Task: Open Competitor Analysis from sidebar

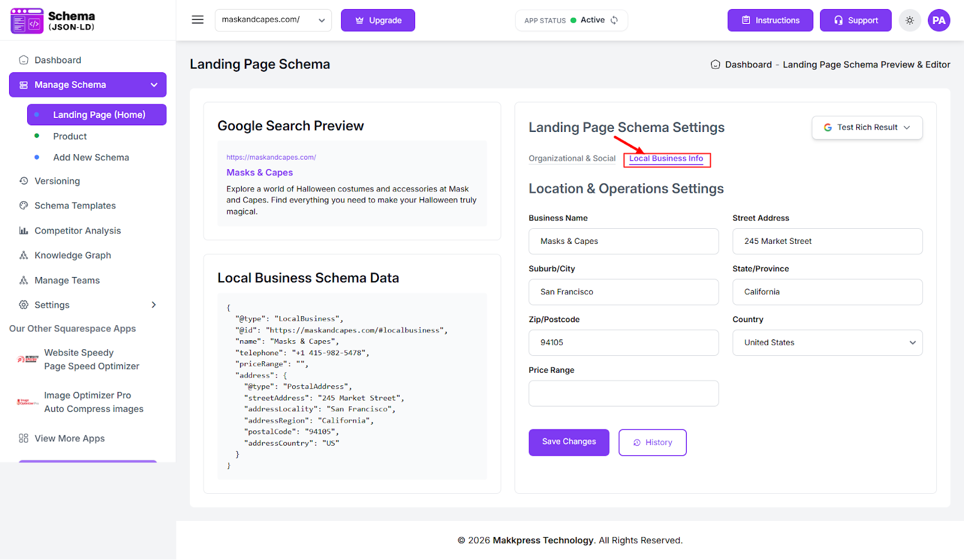Action: (x=77, y=231)
